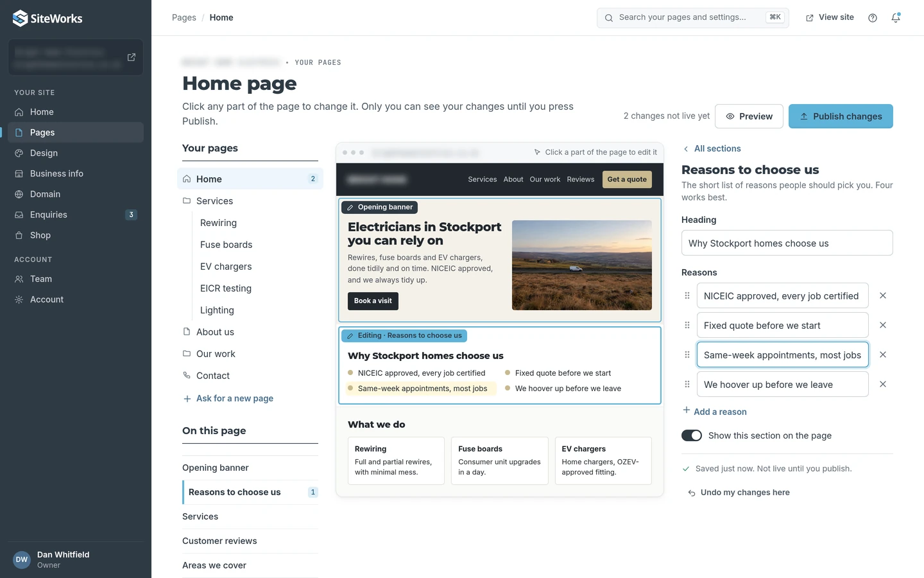Screen dimensions: 924x578
Task: Click 'Get a quote' button in preview
Action: pos(627,179)
